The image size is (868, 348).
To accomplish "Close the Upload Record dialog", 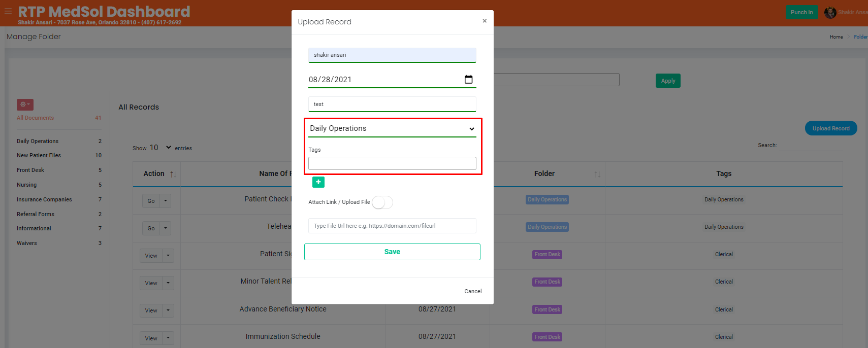I will tap(485, 21).
